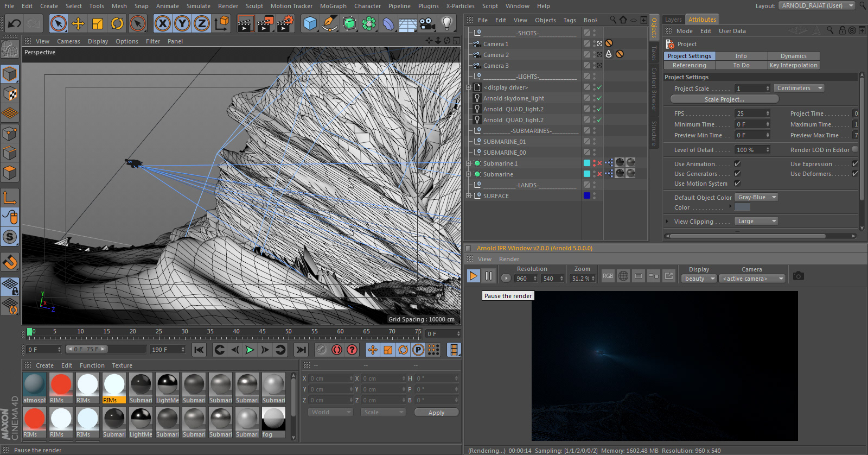Select the Move tool
868x455 pixels.
click(78, 23)
